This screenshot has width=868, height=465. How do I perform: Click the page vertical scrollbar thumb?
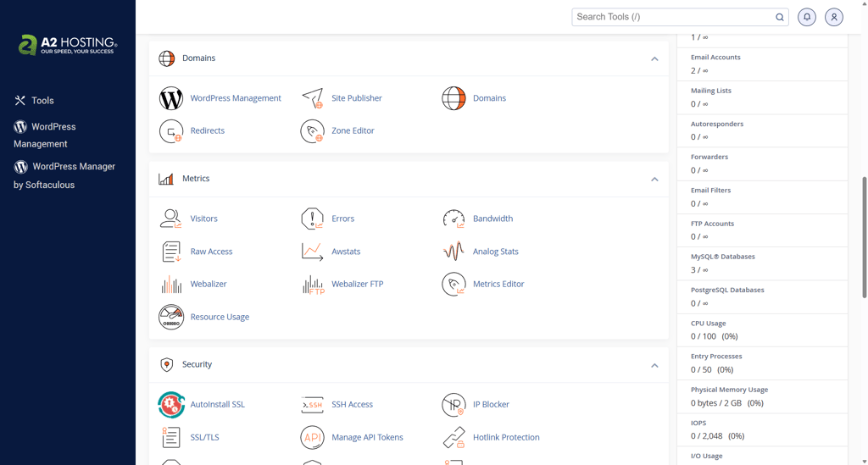tap(864, 238)
